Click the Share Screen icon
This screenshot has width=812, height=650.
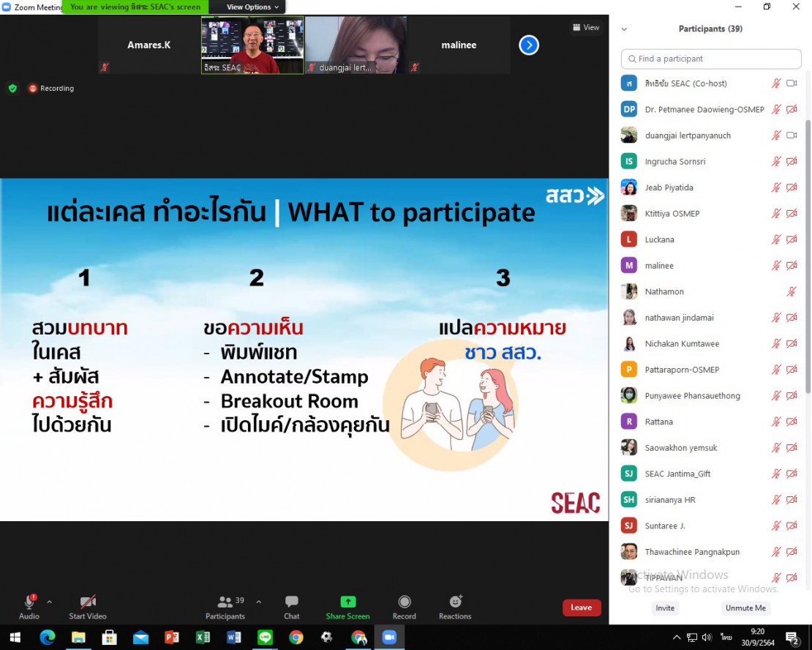[347, 602]
